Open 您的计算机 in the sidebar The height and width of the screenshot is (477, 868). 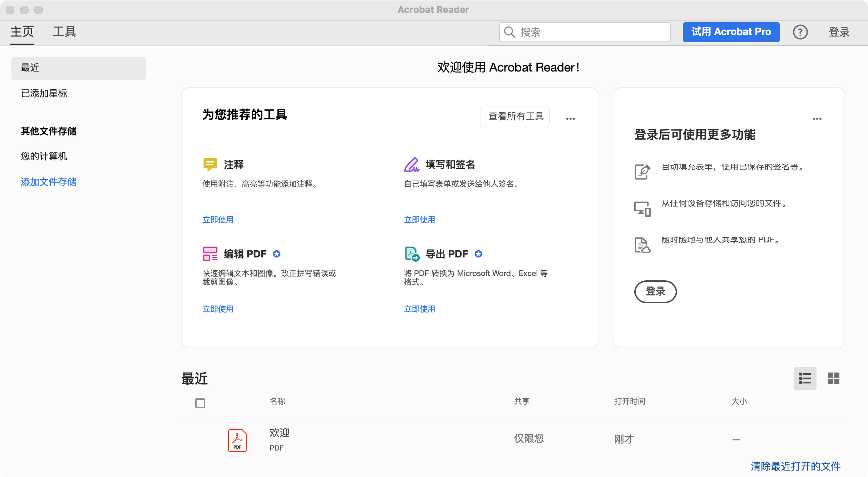(x=44, y=157)
